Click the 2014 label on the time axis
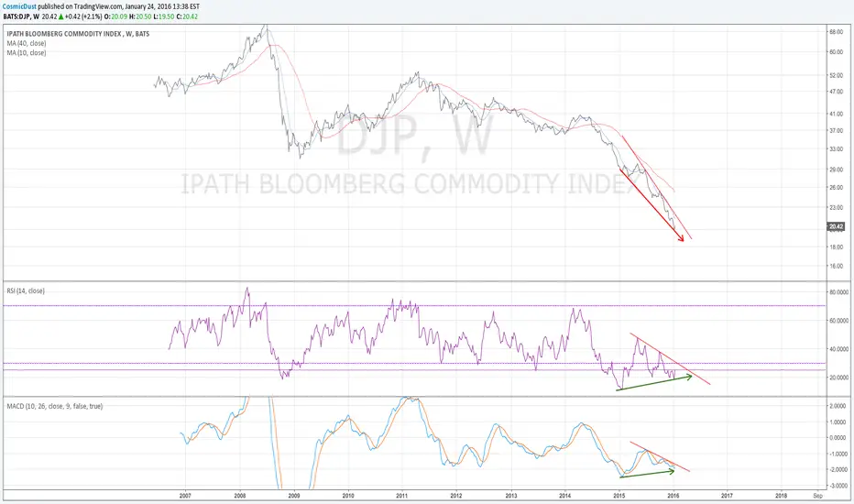The image size is (854, 504). 564,496
